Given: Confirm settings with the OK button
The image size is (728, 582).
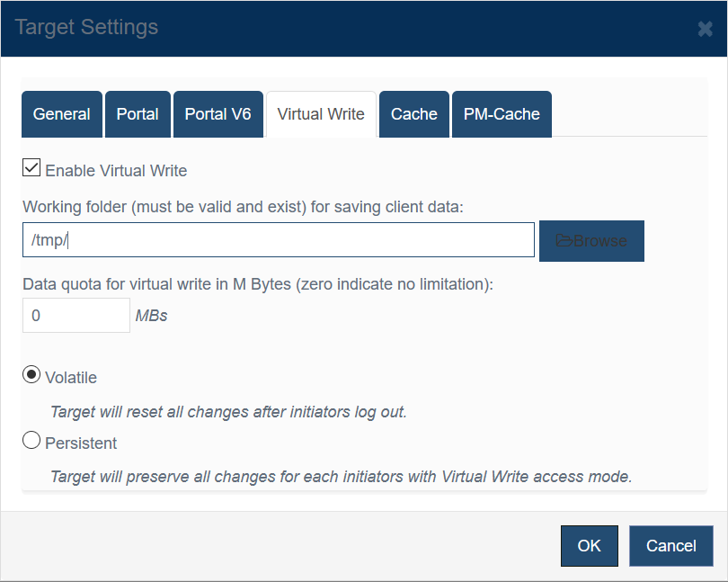Looking at the screenshot, I should [590, 546].
